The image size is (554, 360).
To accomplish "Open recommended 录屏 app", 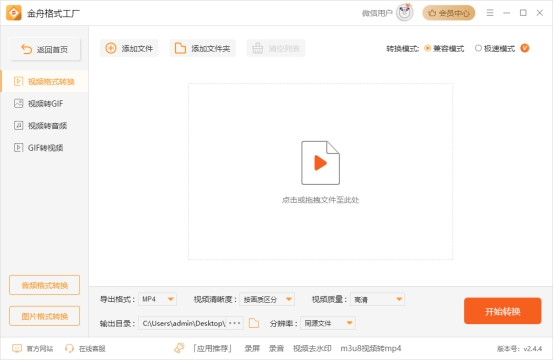I will pyautogui.click(x=252, y=349).
